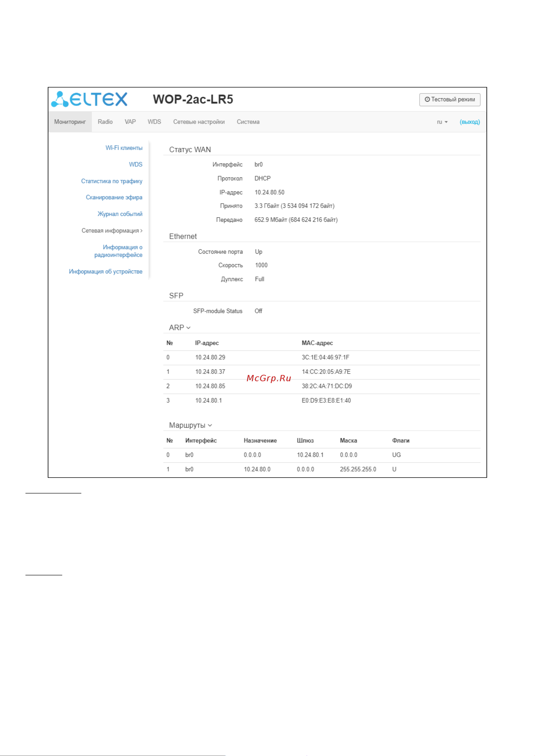535x756 pixels.
Task: Open Журнал событий page
Action: point(120,214)
